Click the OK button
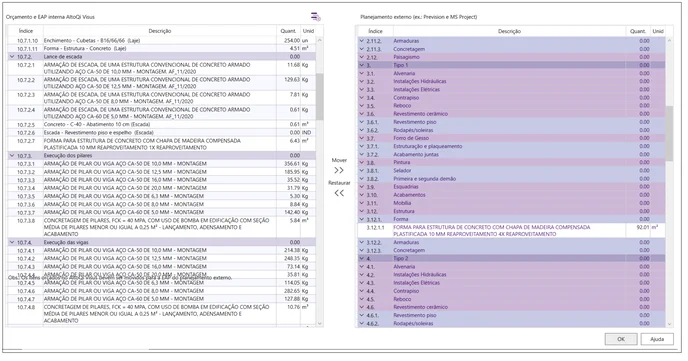Viewport: 688px width, 361px height. tap(621, 339)
